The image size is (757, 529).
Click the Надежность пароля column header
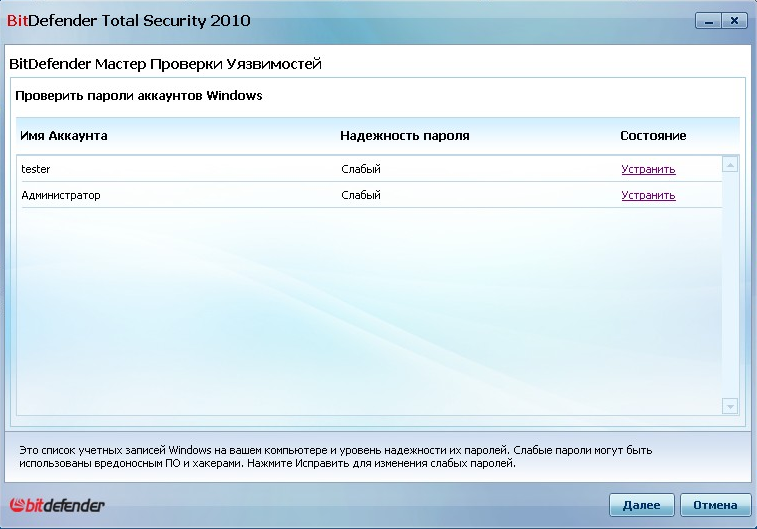coord(405,136)
